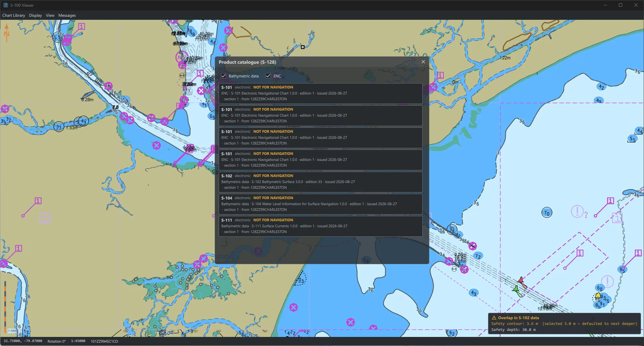Click the small black square marker on river

click(x=303, y=47)
